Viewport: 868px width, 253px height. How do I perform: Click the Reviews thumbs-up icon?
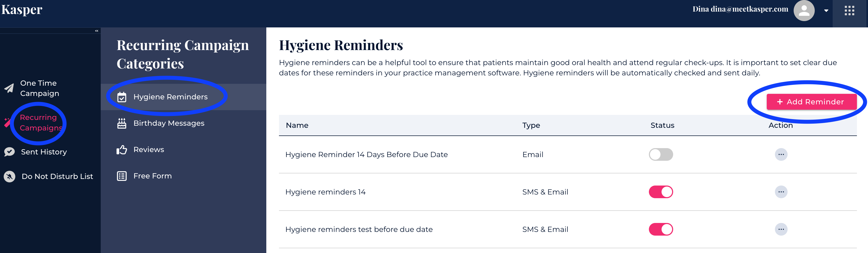pos(122,150)
